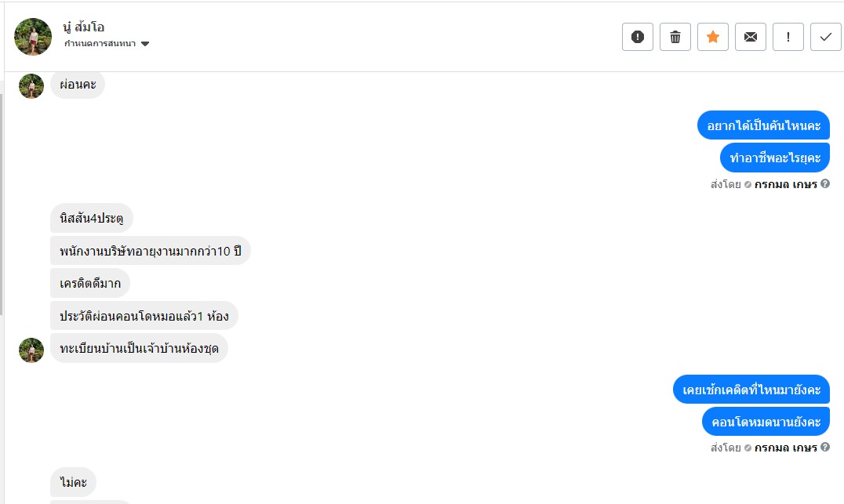Click the scrollbar on the left edge
The height and width of the screenshot is (504, 844).
coord(2,204)
